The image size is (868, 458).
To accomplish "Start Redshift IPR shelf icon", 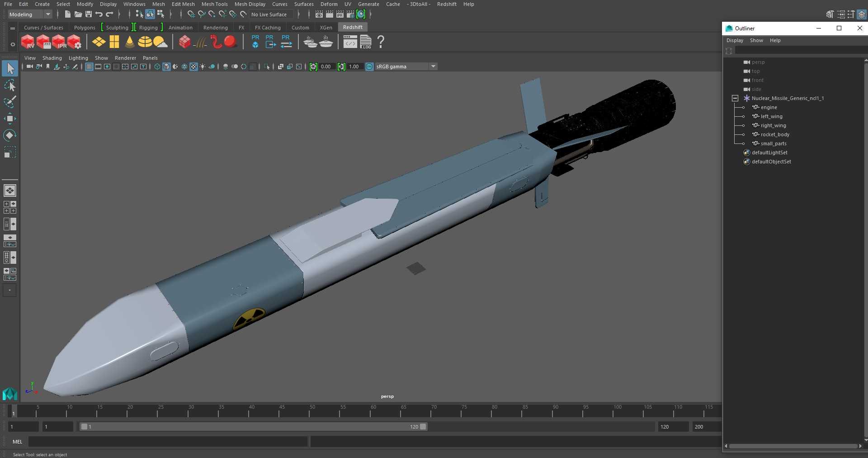I will click(59, 42).
